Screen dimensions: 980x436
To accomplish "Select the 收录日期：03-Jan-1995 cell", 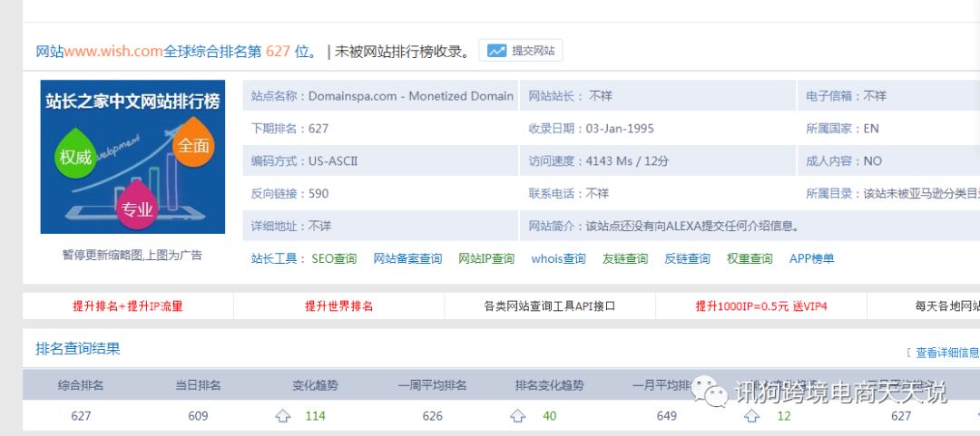I will click(x=658, y=128).
